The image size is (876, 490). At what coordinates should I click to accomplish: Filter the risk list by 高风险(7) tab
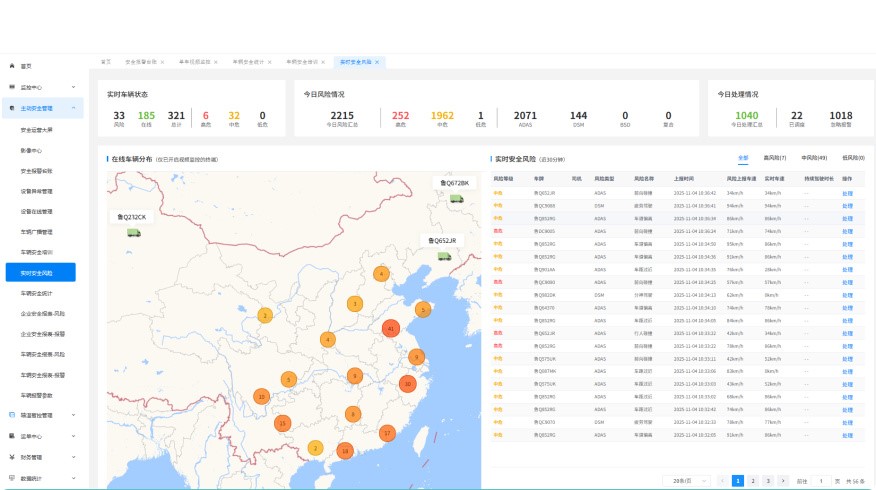(774, 158)
